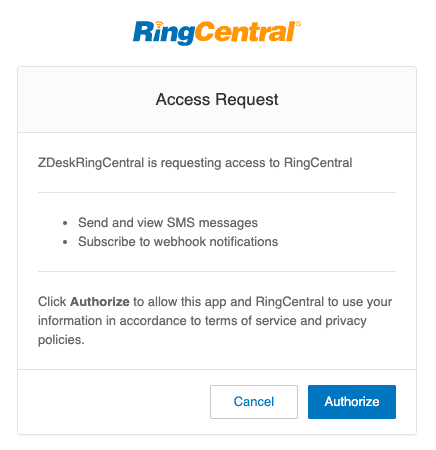Click the divider line below the permissions list
The image size is (436, 450).
[217, 271]
